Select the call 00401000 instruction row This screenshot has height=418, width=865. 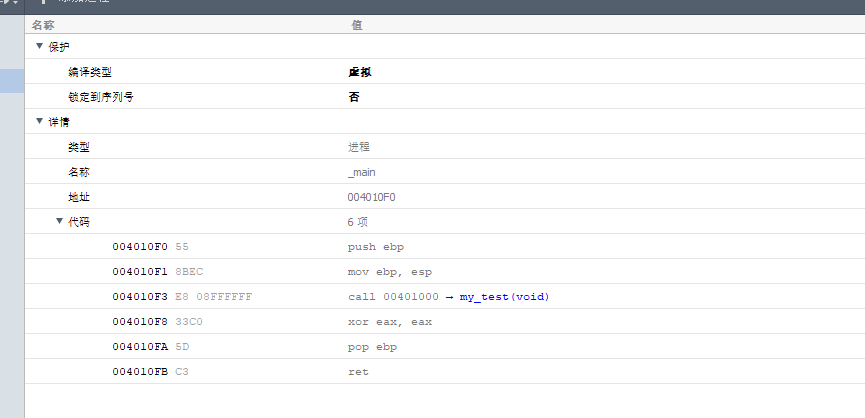(390, 297)
